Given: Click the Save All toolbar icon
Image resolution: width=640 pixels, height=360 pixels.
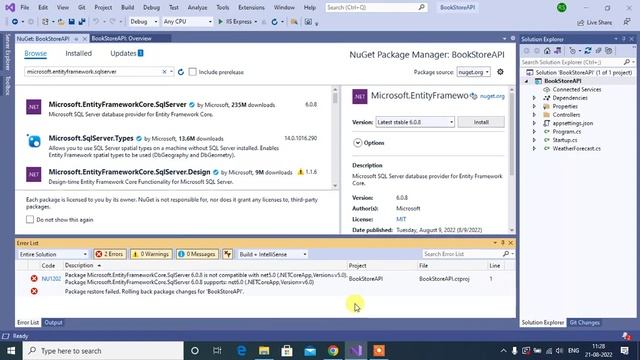Looking at the screenshot, I should [x=82, y=22].
